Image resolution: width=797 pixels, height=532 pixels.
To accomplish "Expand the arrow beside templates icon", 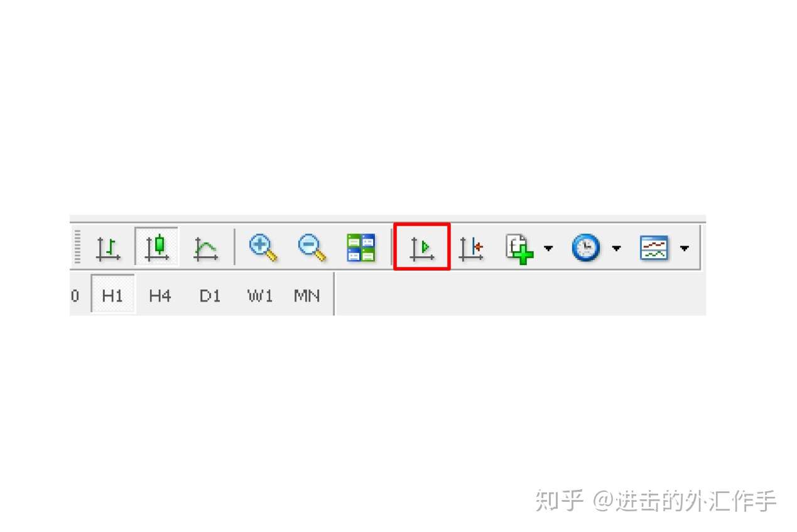I will click(x=684, y=249).
